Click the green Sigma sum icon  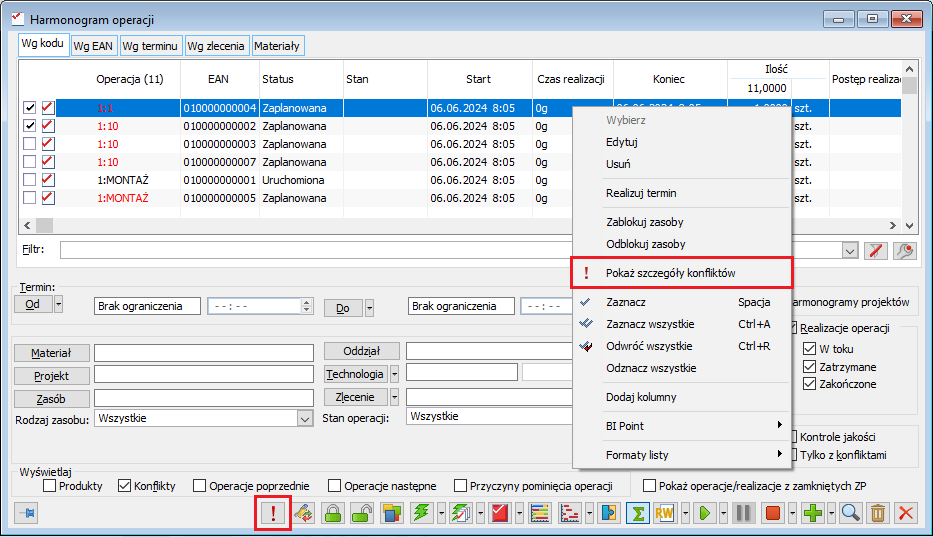(x=638, y=513)
